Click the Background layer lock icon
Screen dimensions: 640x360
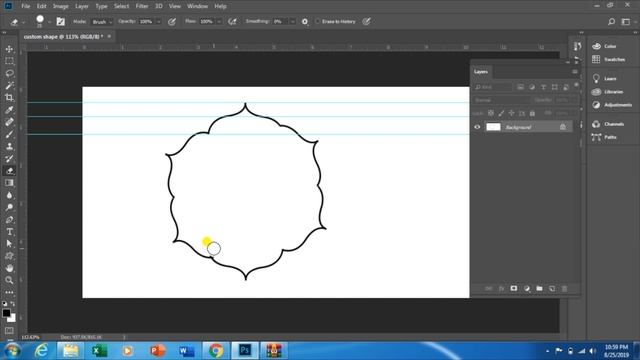pyautogui.click(x=563, y=127)
